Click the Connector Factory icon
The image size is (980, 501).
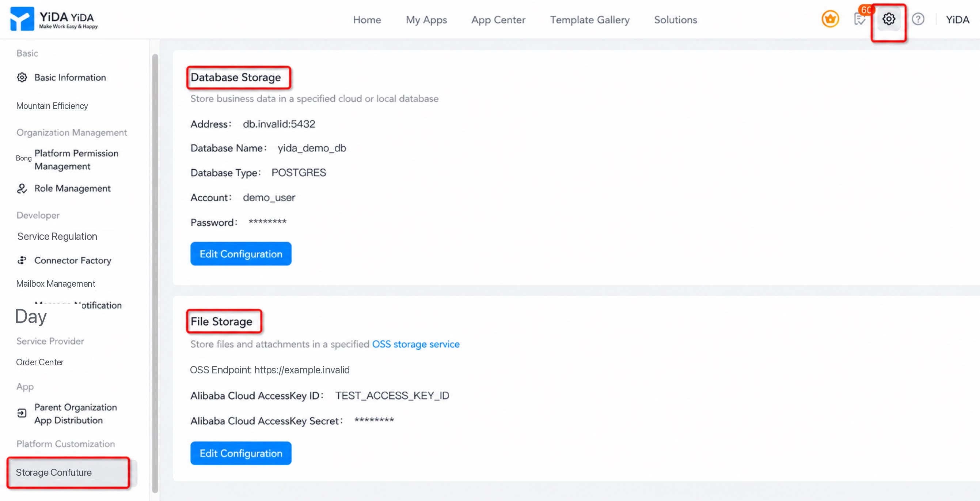(x=22, y=260)
